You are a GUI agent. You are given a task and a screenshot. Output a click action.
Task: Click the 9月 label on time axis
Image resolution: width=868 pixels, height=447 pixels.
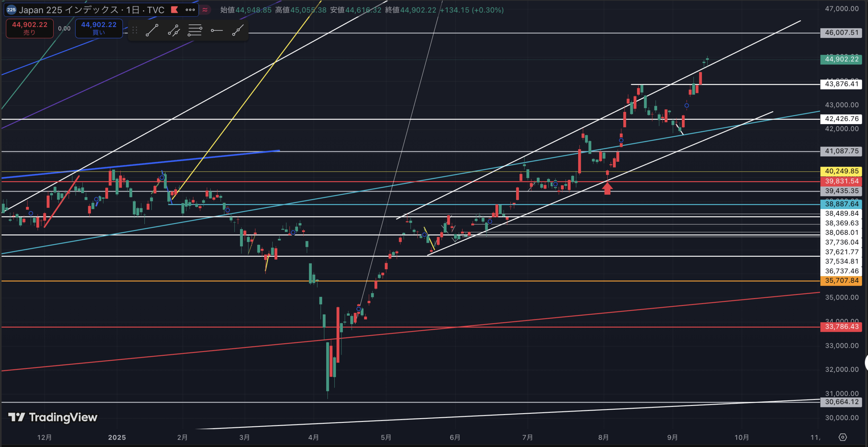click(x=672, y=437)
